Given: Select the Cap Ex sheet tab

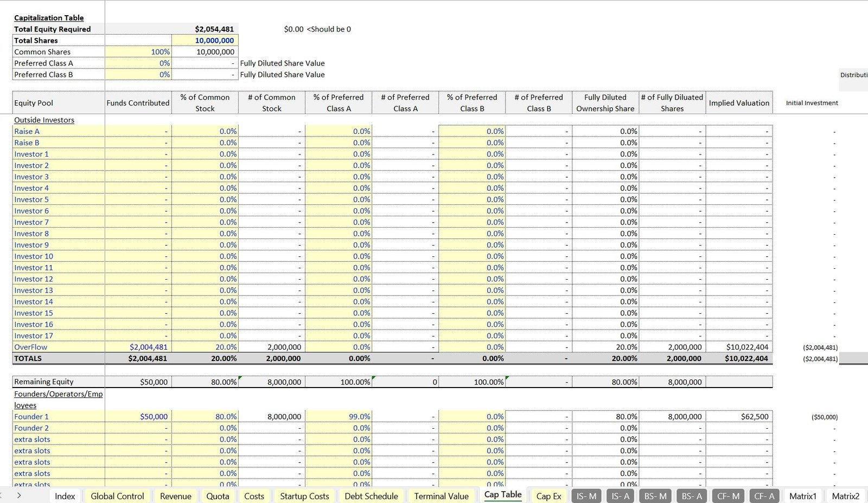Looking at the screenshot, I should tap(548, 496).
